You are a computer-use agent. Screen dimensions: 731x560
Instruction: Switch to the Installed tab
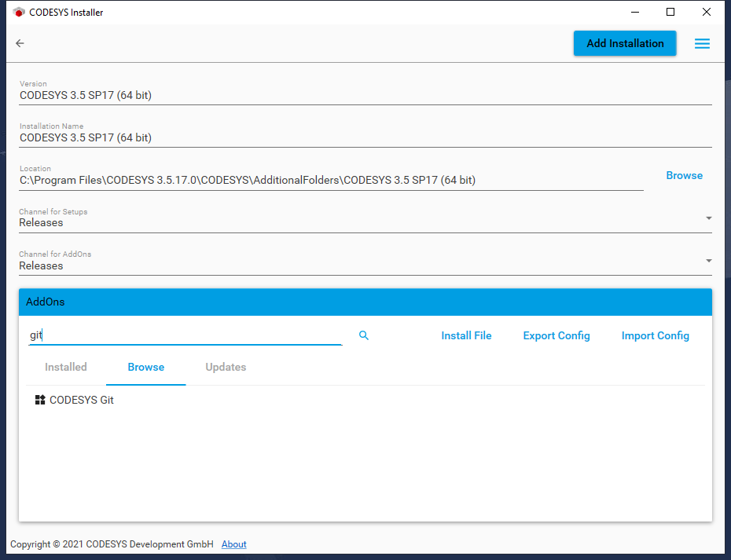point(66,367)
